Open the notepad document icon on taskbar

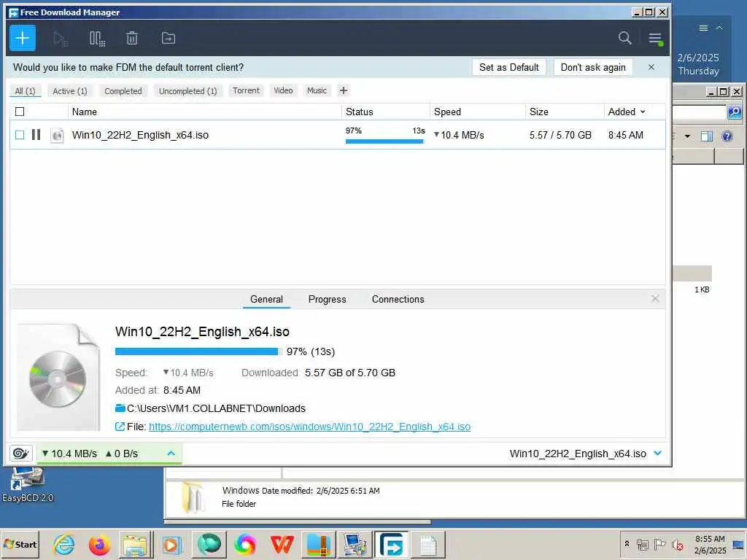[x=427, y=544]
